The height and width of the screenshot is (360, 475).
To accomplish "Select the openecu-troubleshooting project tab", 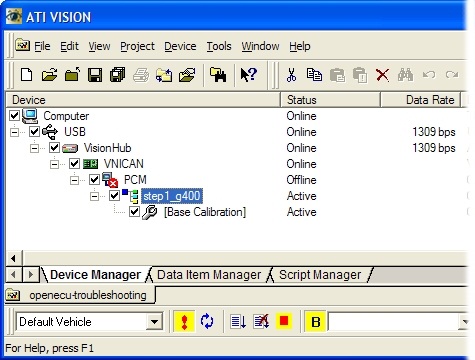I will coord(80,295).
